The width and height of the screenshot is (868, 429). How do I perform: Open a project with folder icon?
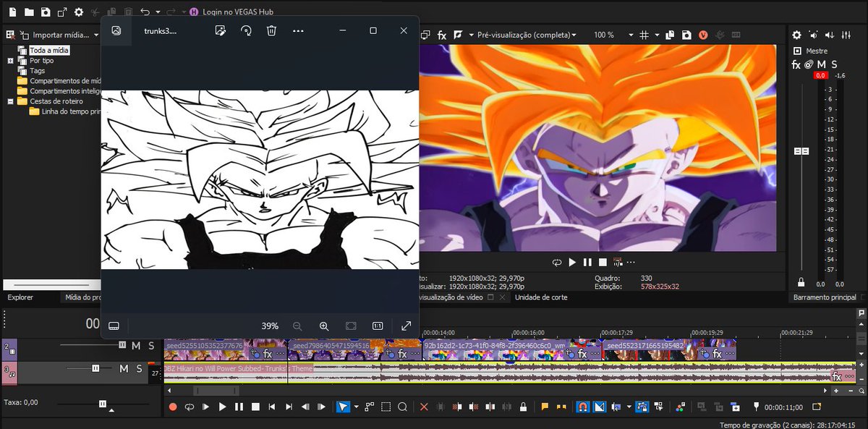click(x=29, y=12)
